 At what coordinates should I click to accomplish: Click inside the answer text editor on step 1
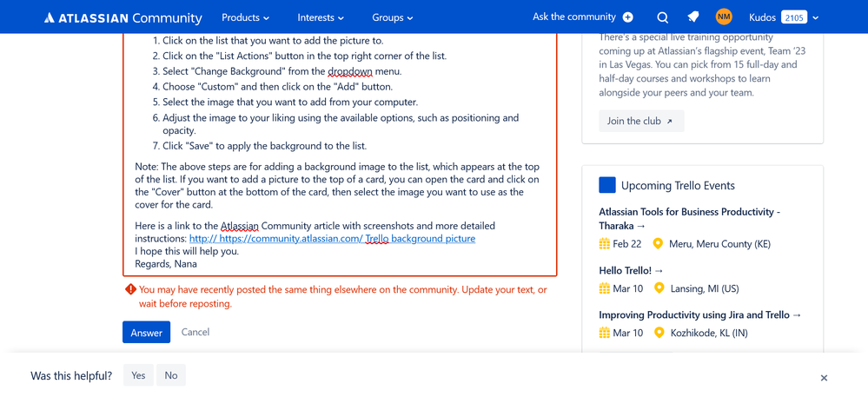click(x=272, y=41)
